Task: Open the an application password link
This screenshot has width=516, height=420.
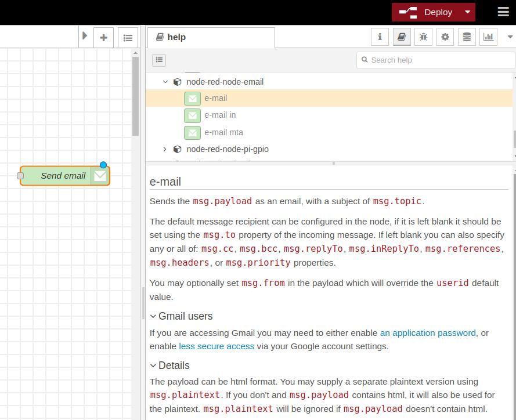Action: (428, 333)
